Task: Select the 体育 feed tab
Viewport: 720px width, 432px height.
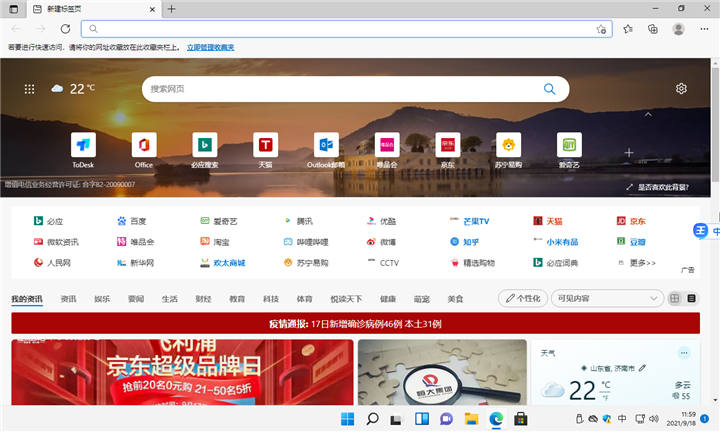Action: pyautogui.click(x=304, y=299)
